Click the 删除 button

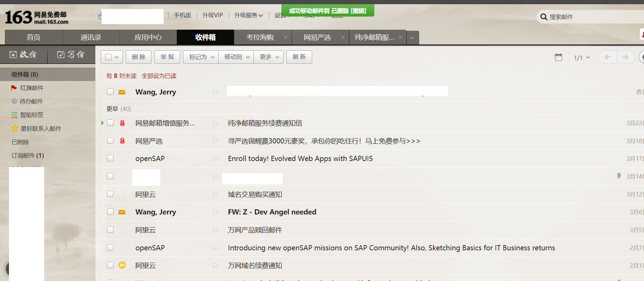click(138, 57)
